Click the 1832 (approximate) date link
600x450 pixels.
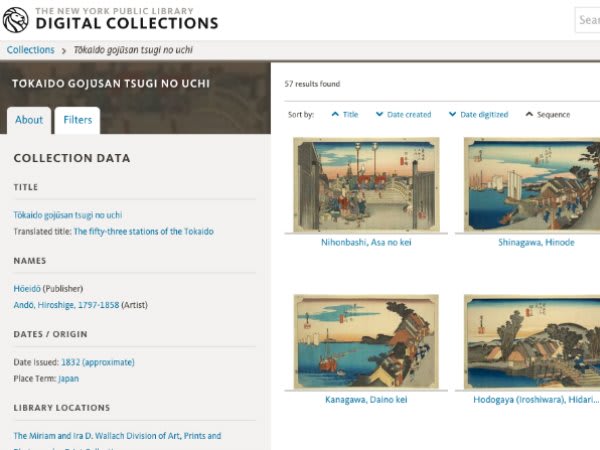(x=98, y=362)
